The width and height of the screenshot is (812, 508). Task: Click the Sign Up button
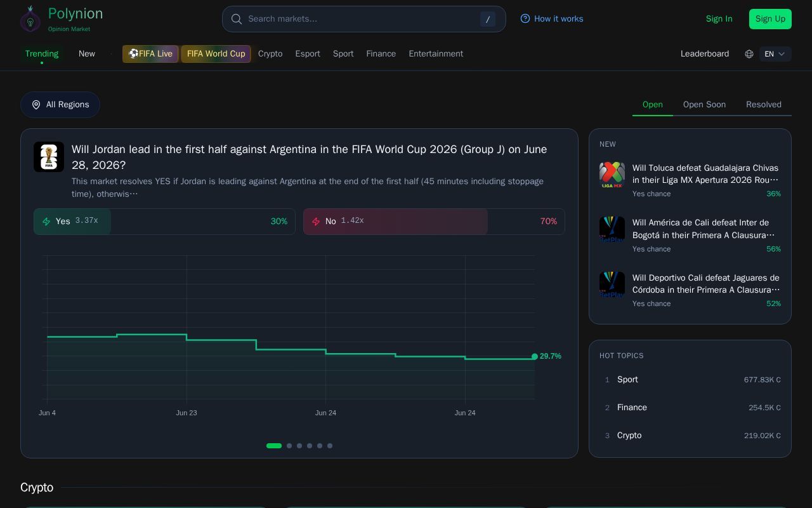tap(770, 19)
